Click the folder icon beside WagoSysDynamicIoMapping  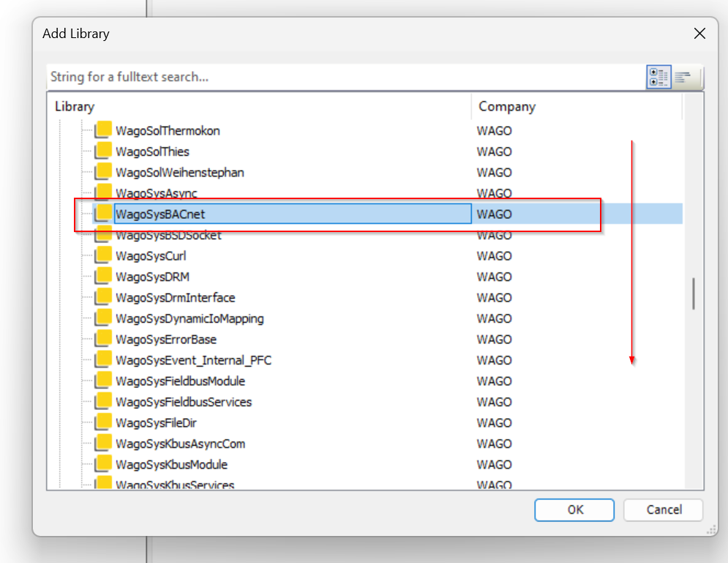(x=103, y=317)
